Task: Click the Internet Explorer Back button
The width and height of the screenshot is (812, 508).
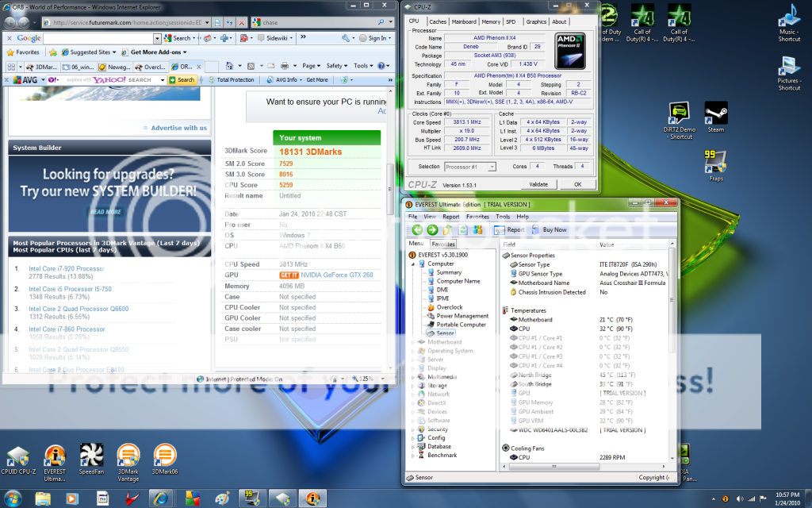Action: [x=10, y=22]
